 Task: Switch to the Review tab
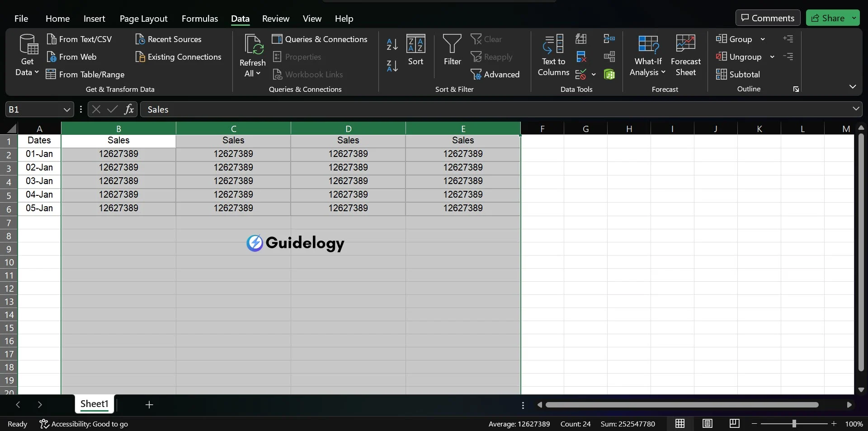(x=276, y=19)
